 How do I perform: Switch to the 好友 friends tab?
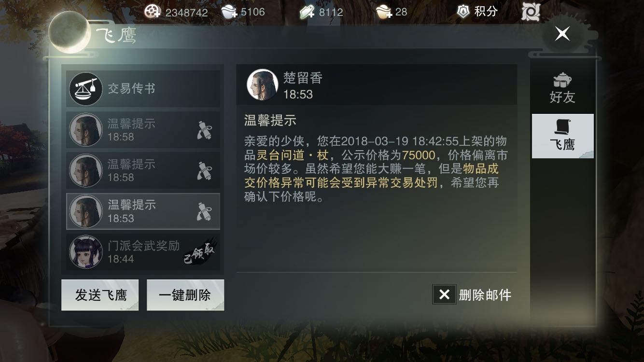point(562,88)
